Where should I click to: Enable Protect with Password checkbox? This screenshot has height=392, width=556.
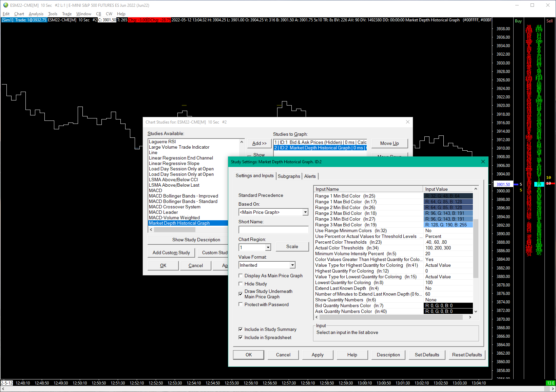(241, 304)
